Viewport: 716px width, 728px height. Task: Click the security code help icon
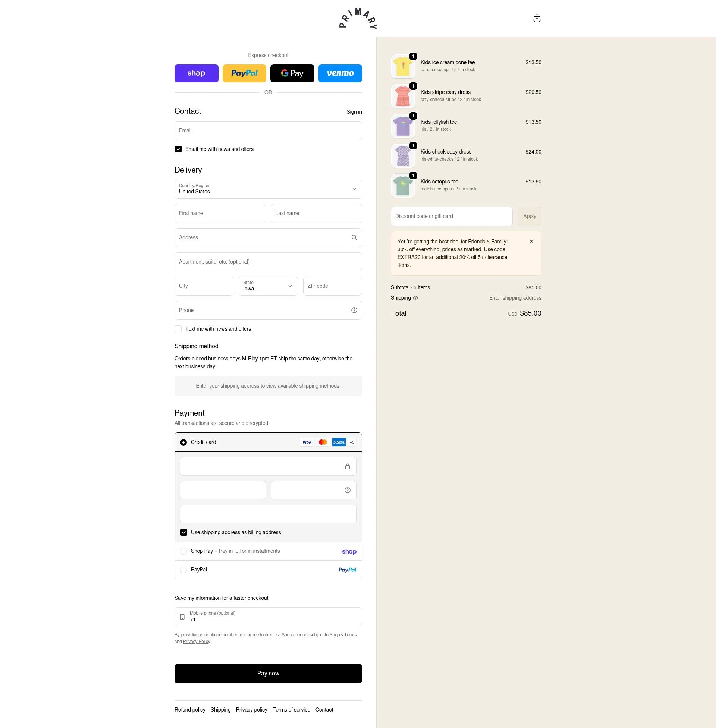347,490
